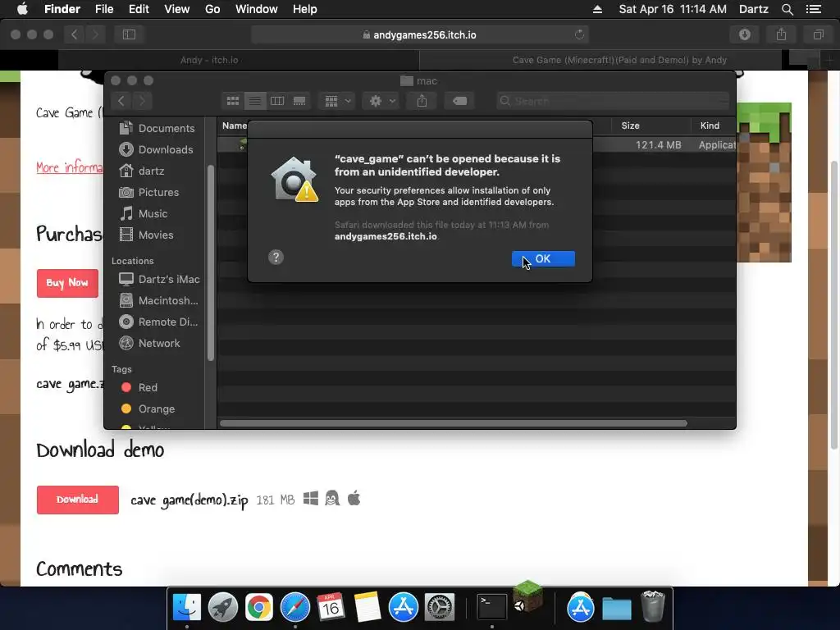Open Calendar from the Dock
Screen dimensions: 840x630
[x=331, y=607]
